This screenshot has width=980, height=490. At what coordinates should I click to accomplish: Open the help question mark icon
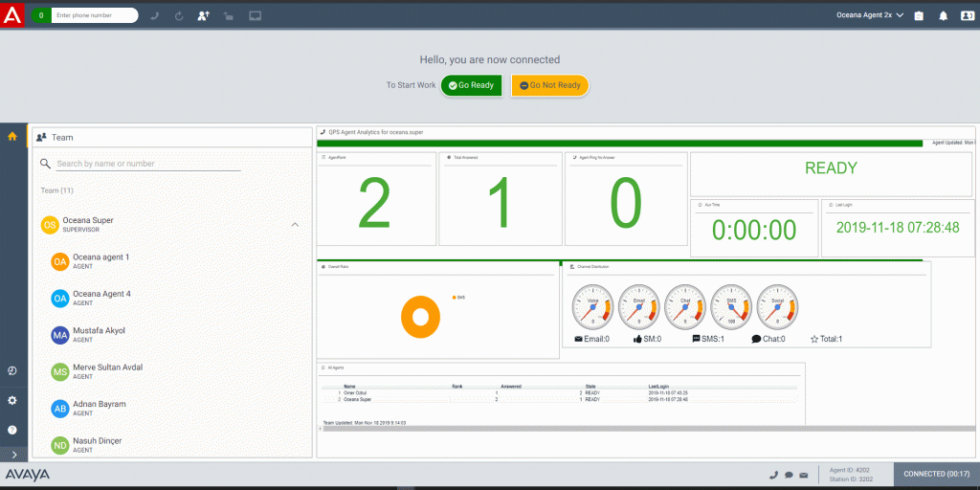pos(11,430)
